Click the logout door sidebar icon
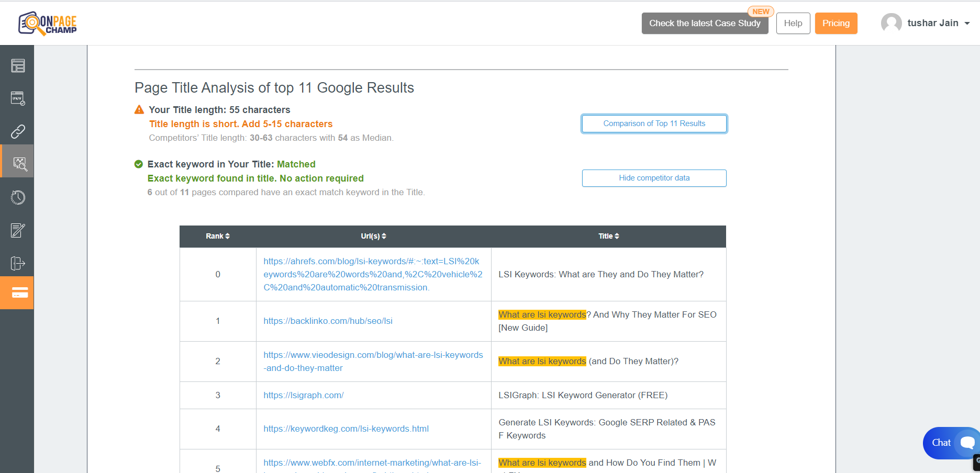 pos(18,263)
